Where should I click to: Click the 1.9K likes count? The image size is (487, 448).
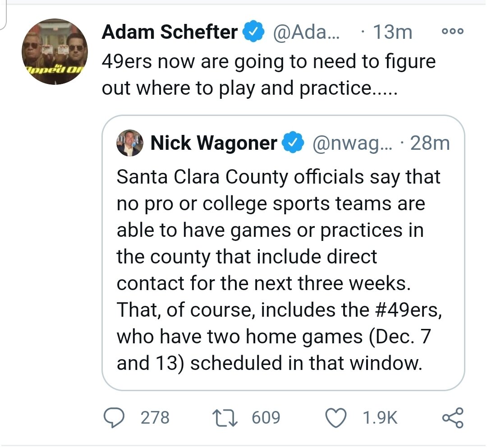click(x=380, y=417)
